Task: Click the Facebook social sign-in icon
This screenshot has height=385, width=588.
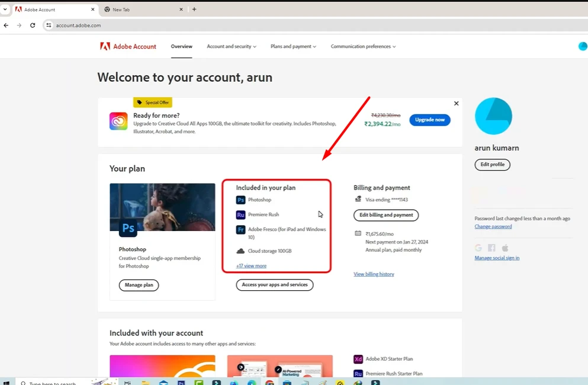Action: pos(491,248)
